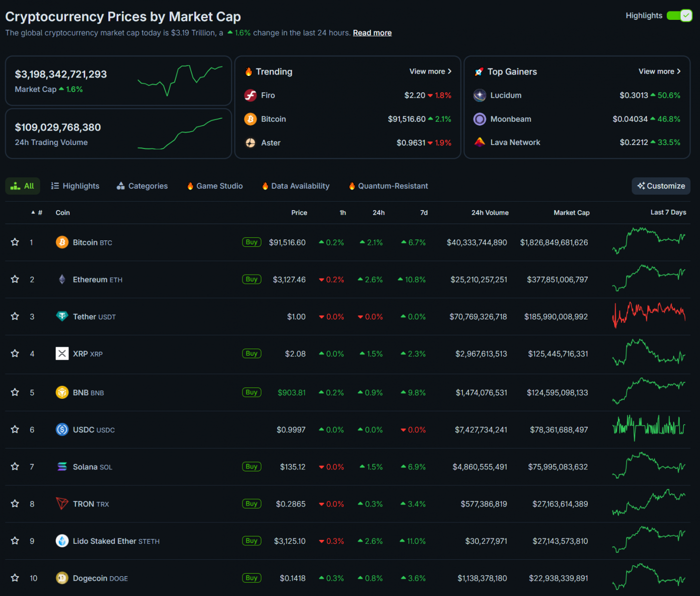Switch to the Categories tab

click(x=142, y=186)
